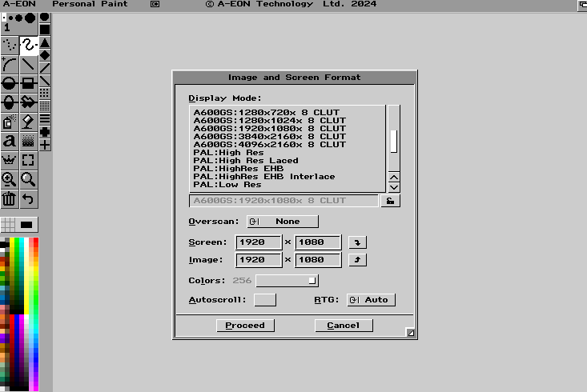This screenshot has height=392, width=587.
Task: Click the down arrow of the mode list
Action: [x=393, y=186]
